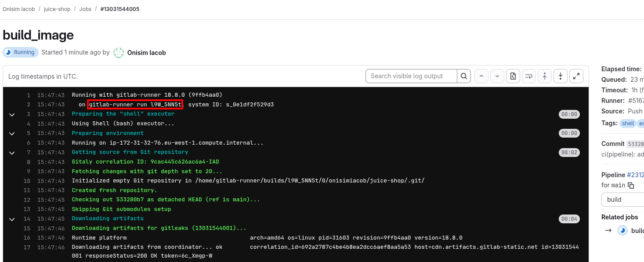The image size is (644, 262).
Task: Jump to previous search match arrow
Action: point(481,76)
